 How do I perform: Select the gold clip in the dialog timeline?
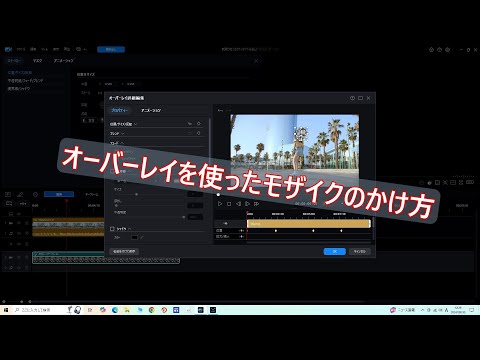coord(309,224)
